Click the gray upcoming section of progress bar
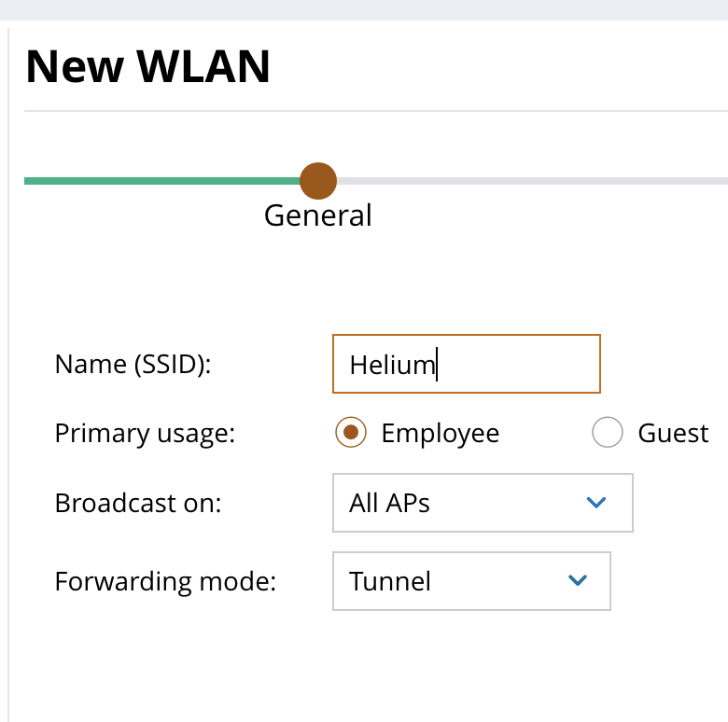Screen dimensions: 728x722 point(532,180)
